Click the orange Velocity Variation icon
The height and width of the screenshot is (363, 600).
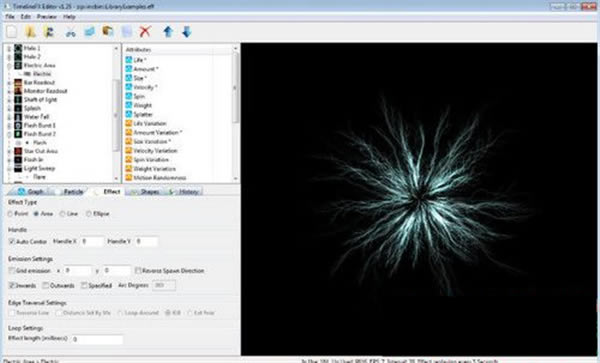[129, 150]
